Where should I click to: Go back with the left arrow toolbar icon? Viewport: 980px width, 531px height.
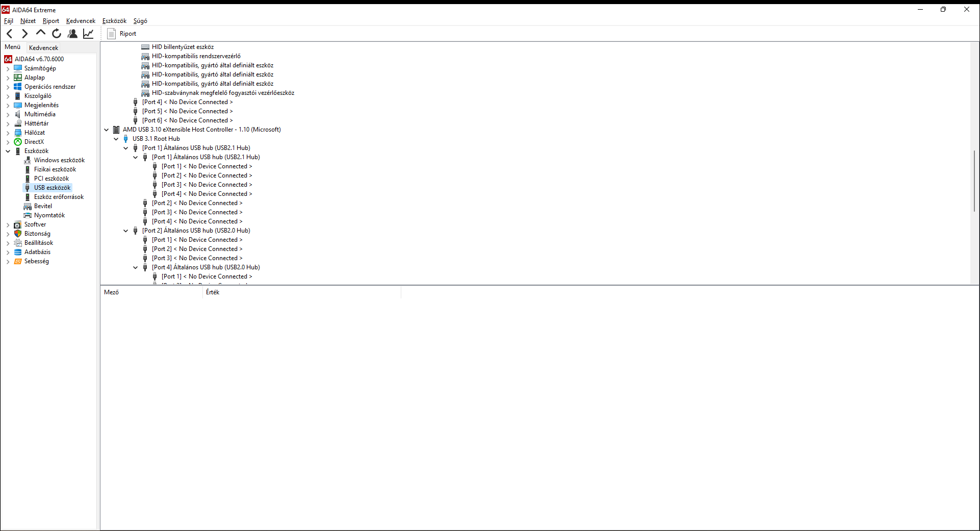click(10, 34)
